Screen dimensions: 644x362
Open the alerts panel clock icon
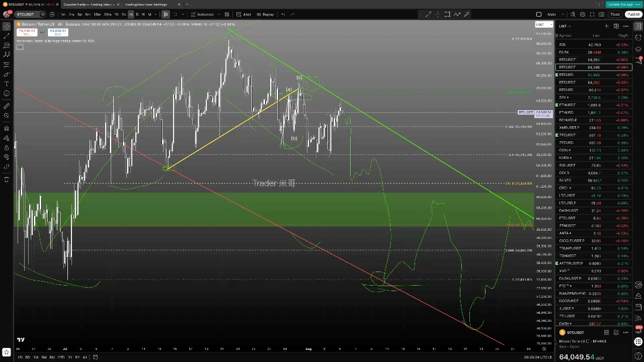(638, 38)
